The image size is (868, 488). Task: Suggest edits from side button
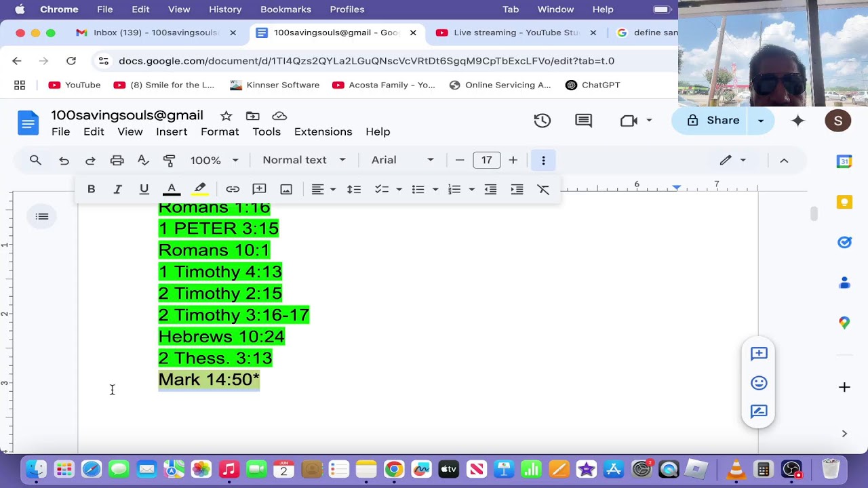point(759,411)
